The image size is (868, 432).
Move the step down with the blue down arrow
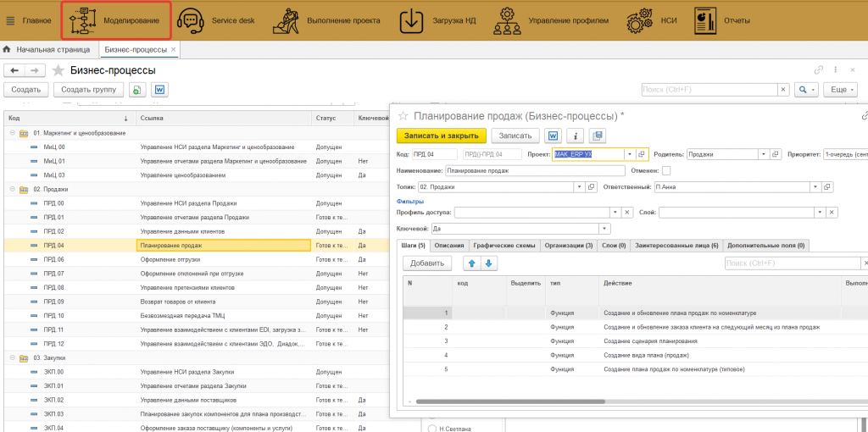487,263
